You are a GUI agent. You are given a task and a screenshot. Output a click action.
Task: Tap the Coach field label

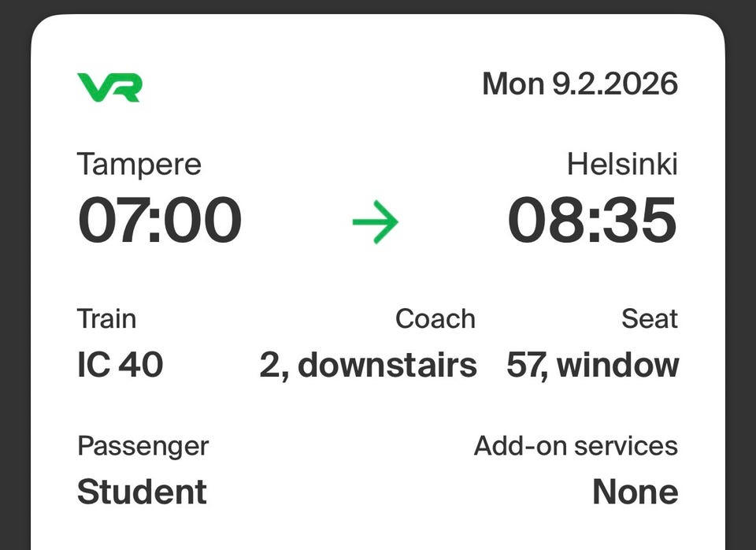pyautogui.click(x=435, y=319)
